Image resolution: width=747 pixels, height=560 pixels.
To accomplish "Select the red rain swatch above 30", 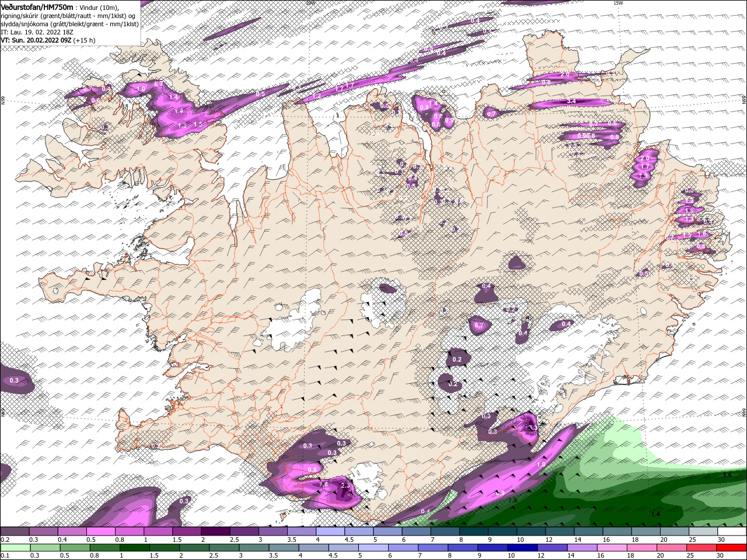I will pos(732,547).
